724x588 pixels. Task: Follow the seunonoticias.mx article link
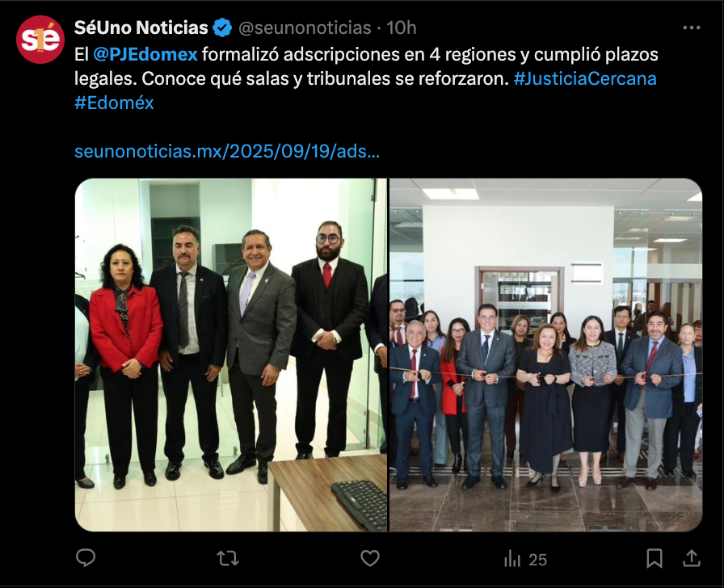pyautogui.click(x=227, y=151)
